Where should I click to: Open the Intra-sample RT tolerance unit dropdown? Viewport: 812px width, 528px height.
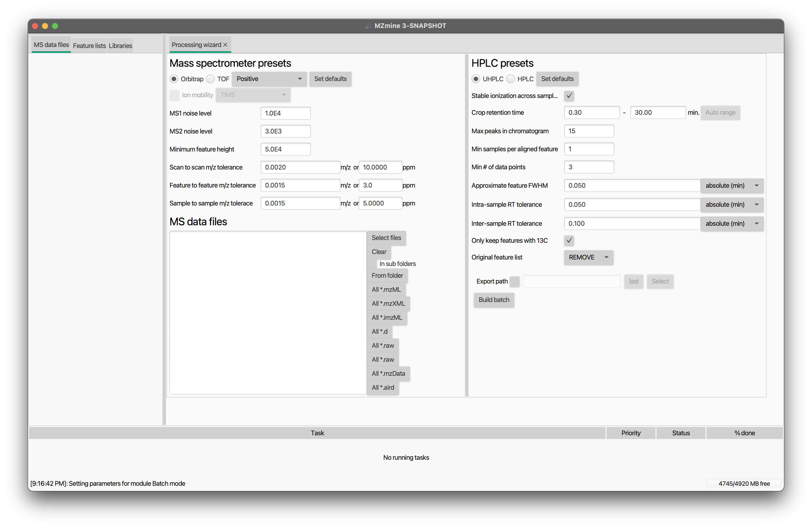732,205
